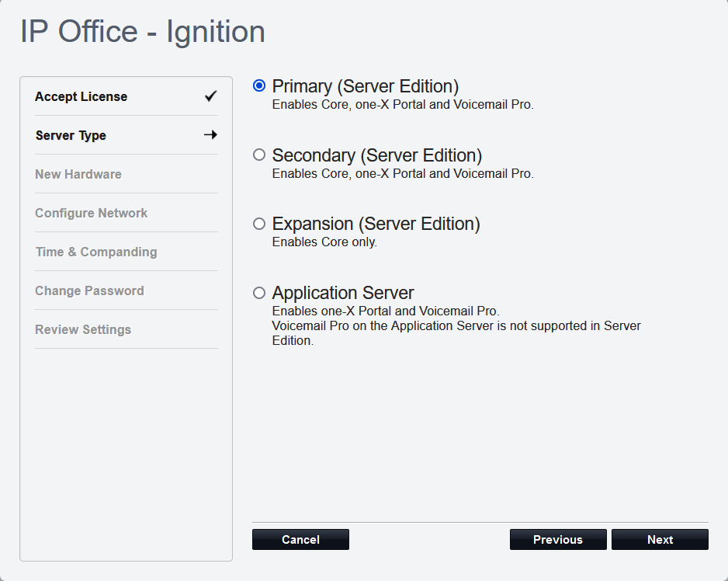This screenshot has width=728, height=581.
Task: Jump to the New Hardware step
Action: point(127,174)
